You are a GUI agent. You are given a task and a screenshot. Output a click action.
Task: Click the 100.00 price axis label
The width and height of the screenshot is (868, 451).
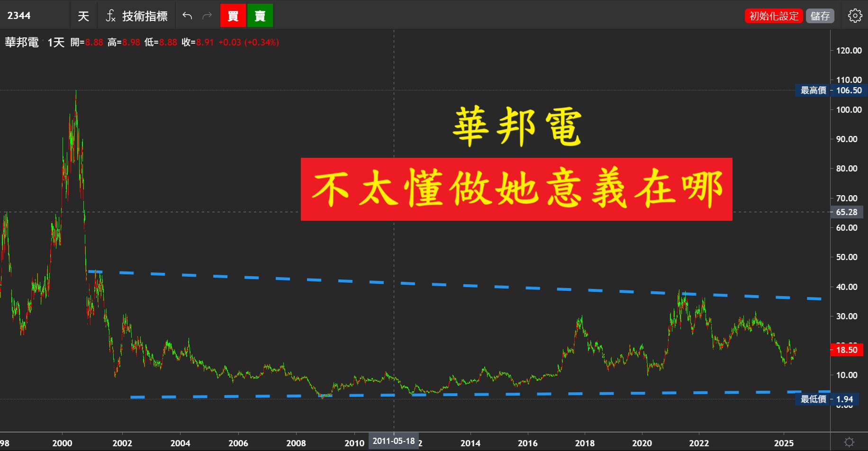click(849, 110)
